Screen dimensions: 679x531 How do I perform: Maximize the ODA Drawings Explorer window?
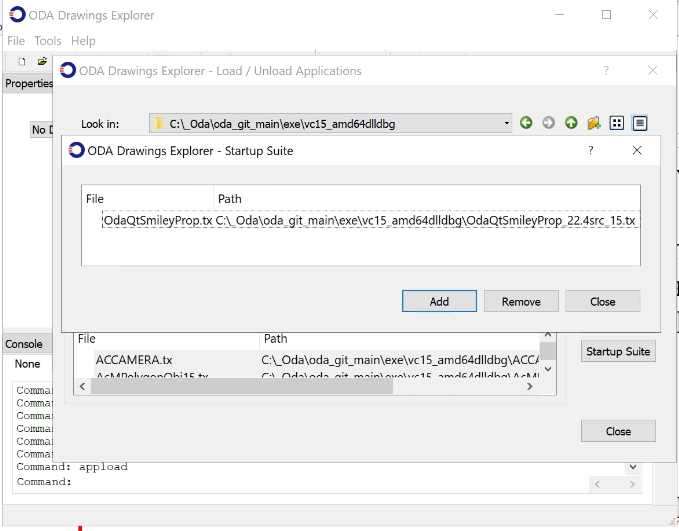[x=606, y=15]
